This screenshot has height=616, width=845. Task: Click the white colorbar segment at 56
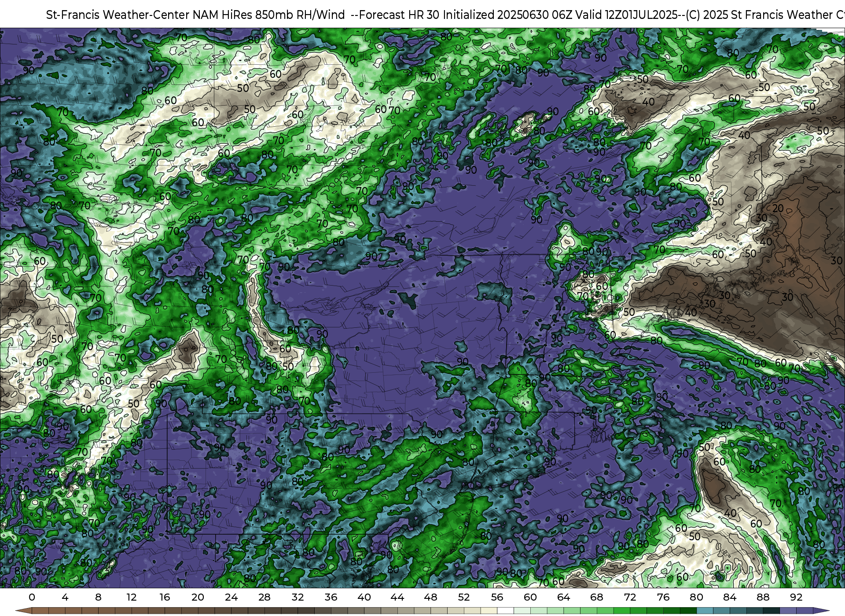coord(505,611)
